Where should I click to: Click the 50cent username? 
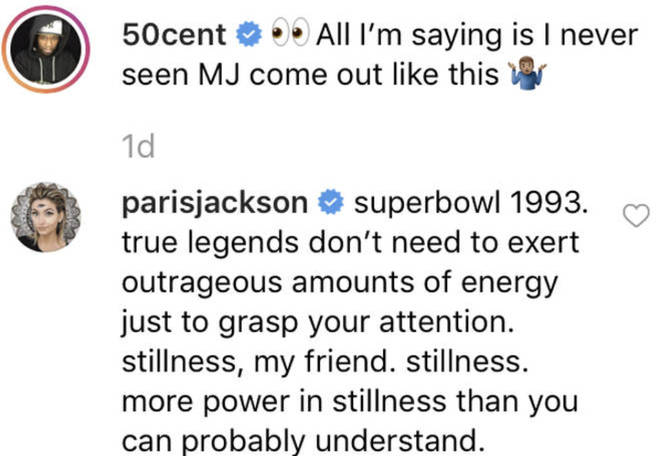pos(174,35)
